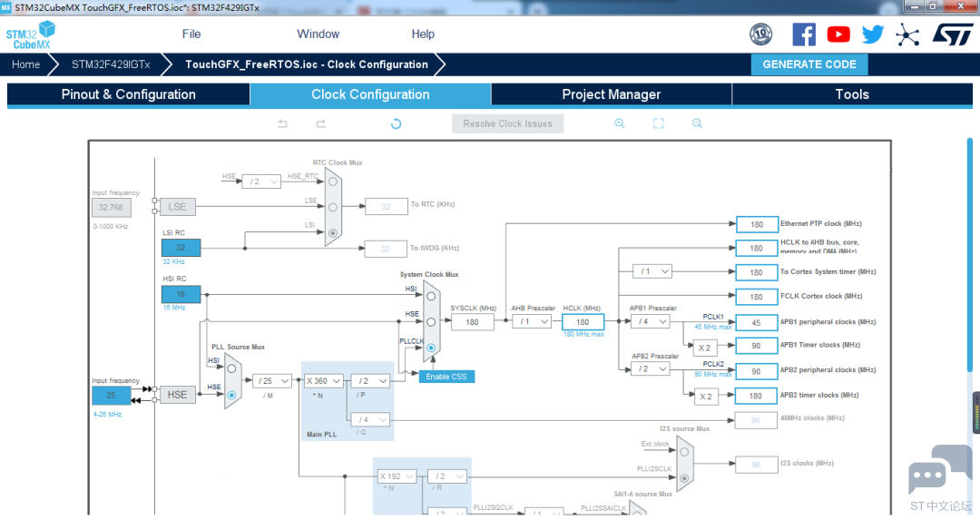980x520 pixels.
Task: Switch to Pinout & Configuration tab
Action: [128, 94]
